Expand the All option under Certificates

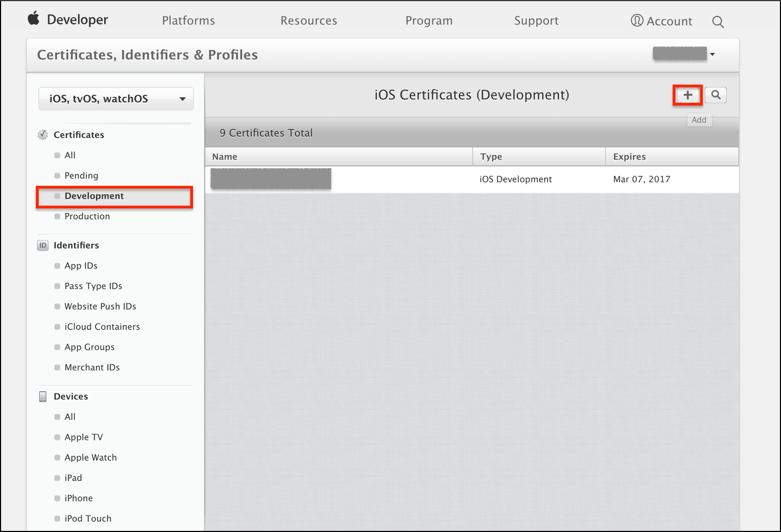(x=69, y=155)
